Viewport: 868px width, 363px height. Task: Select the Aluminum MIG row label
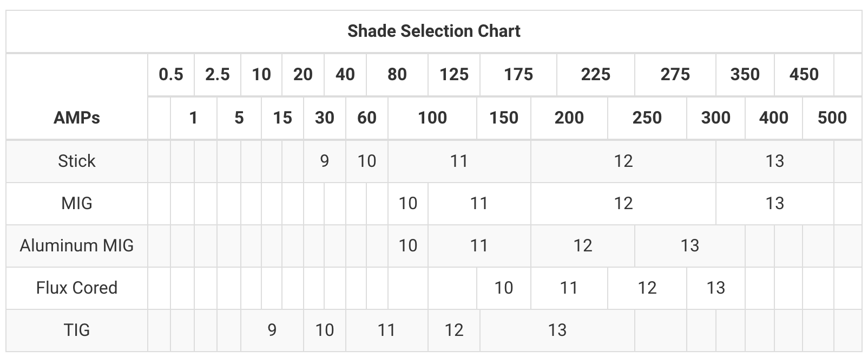[x=77, y=245]
